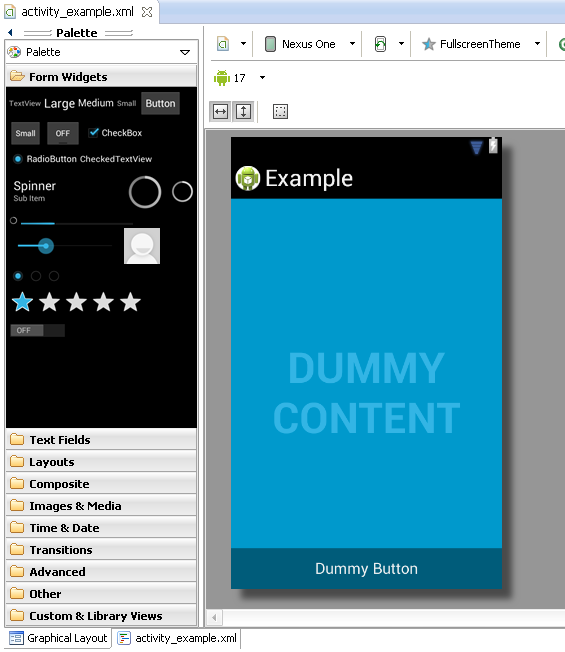
Task: Open the API level 17 dropdown arrow
Action: pos(262,77)
